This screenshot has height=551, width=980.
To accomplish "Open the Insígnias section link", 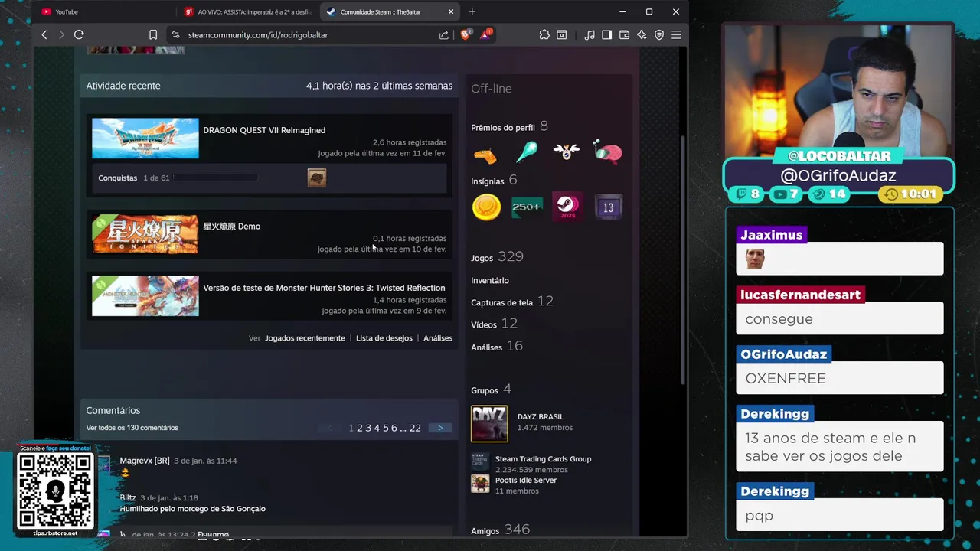I will [x=488, y=181].
